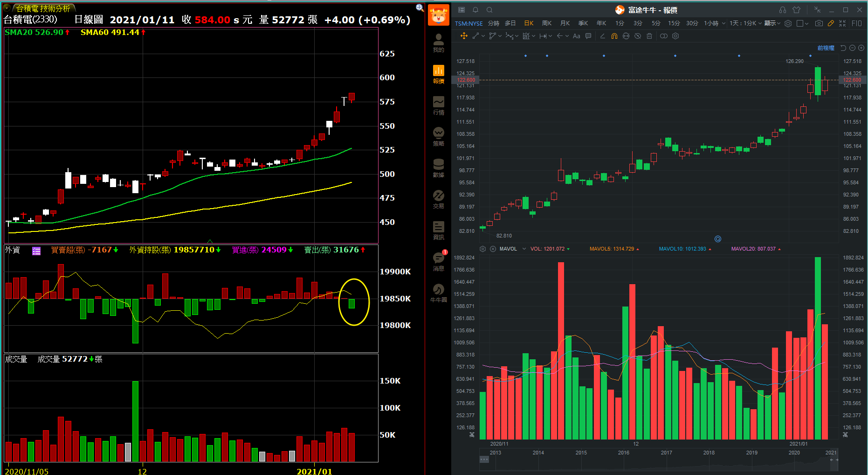The width and height of the screenshot is (868, 475).
Task: Click the sync drawings icon
Action: [626, 36]
